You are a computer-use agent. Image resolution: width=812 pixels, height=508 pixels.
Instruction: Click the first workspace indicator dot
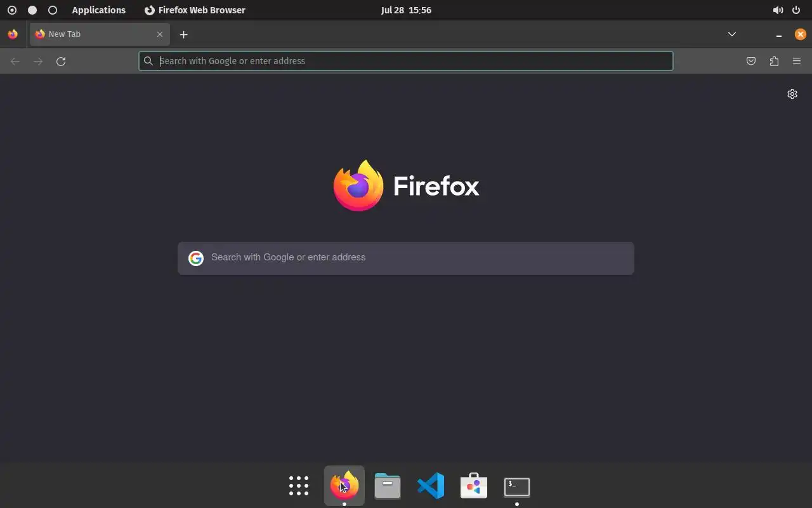point(12,10)
